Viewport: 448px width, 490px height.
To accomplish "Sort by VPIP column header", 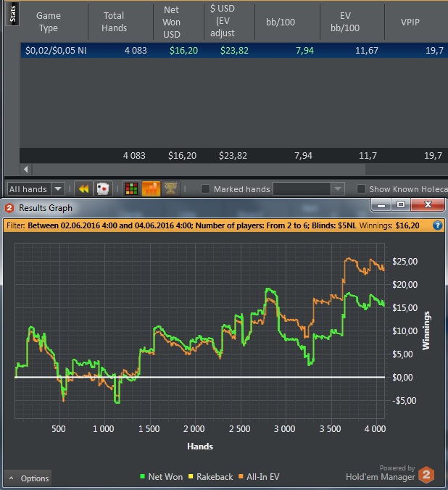I will tap(410, 22).
